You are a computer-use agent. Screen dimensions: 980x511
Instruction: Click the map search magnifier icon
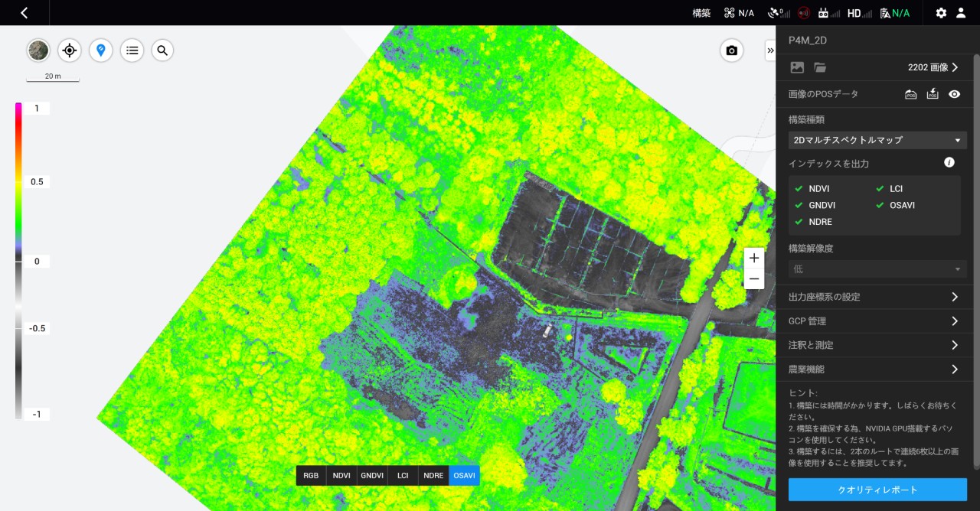[x=162, y=50]
